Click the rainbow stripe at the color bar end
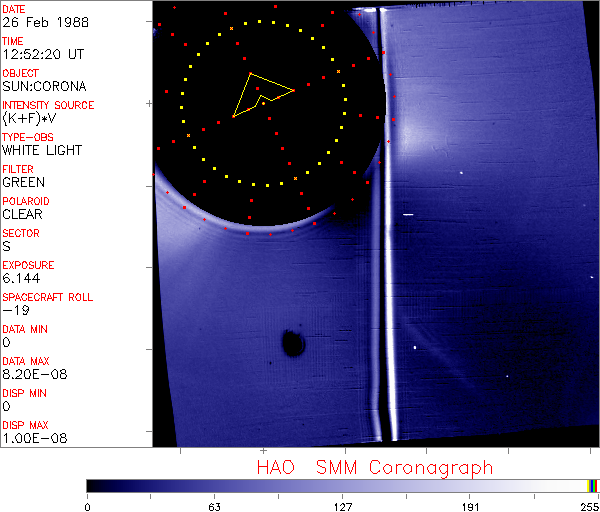The width and height of the screenshot is (600, 512). click(594, 485)
